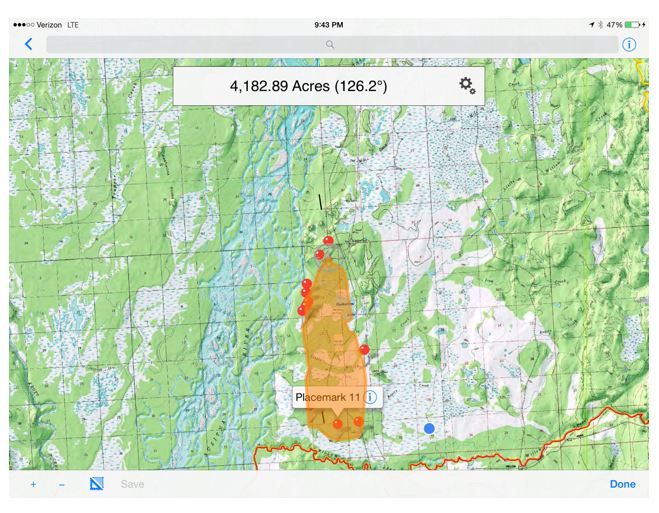The image size is (659, 513).
Task: Tap the magnifier icon in search bar
Action: (x=330, y=44)
